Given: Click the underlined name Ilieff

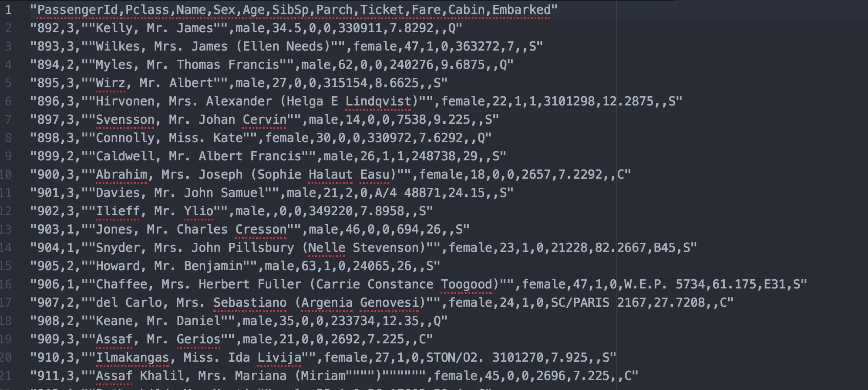Looking at the screenshot, I should point(118,211).
